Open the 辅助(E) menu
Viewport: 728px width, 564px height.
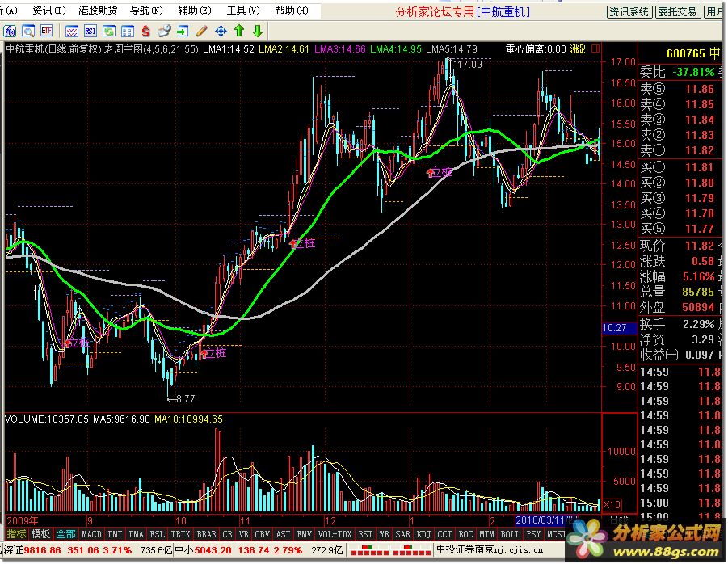point(195,11)
